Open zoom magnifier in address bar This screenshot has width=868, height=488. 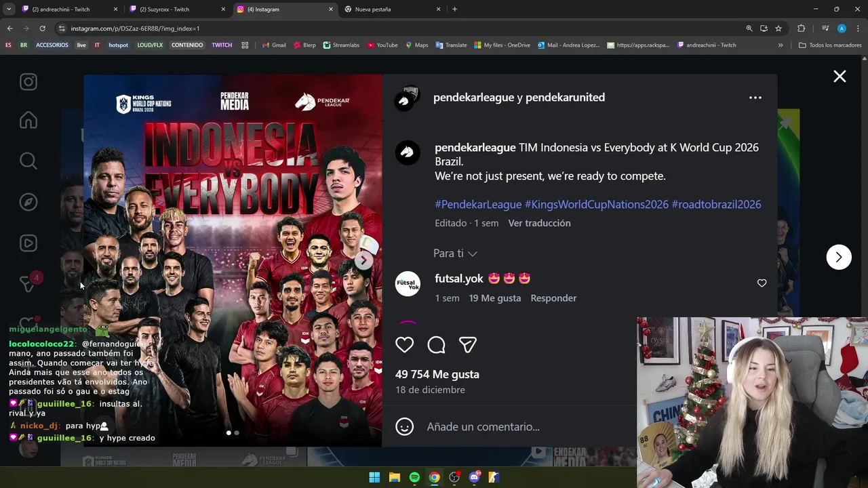pos(749,28)
